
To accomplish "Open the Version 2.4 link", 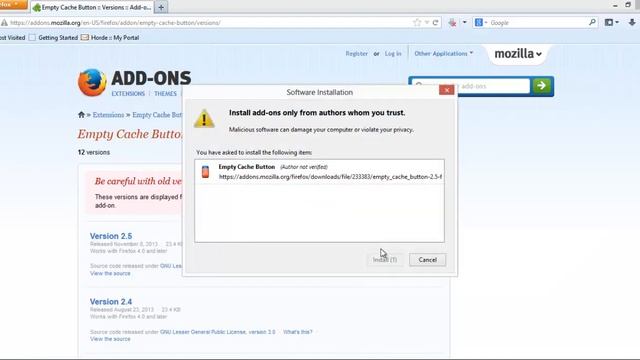I will tap(111, 302).
